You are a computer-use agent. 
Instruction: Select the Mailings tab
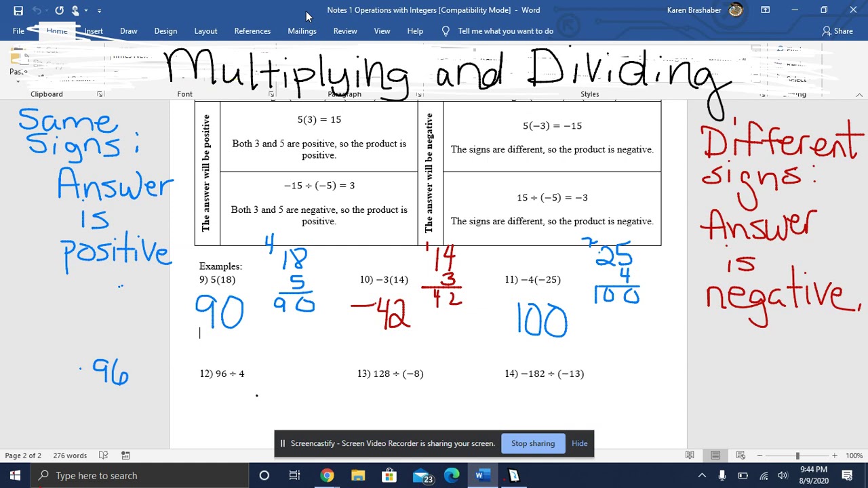pyautogui.click(x=302, y=31)
